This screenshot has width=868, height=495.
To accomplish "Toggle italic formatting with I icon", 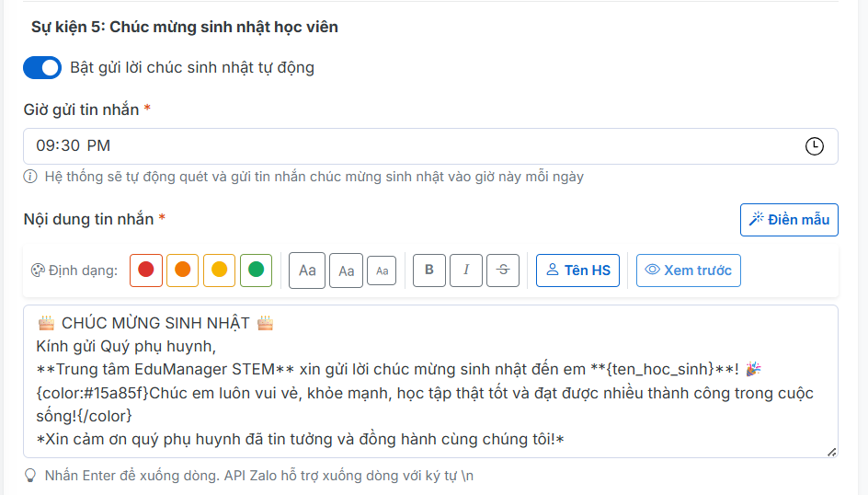I will coord(466,271).
